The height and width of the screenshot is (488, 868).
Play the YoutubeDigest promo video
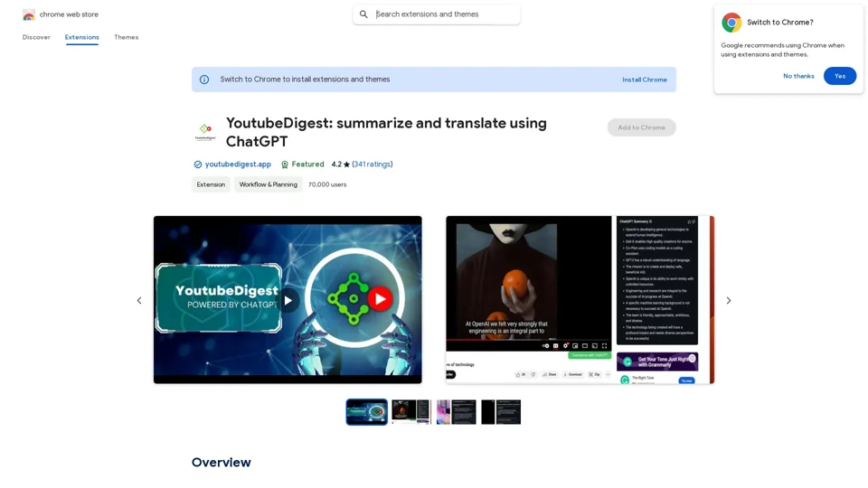pyautogui.click(x=288, y=300)
